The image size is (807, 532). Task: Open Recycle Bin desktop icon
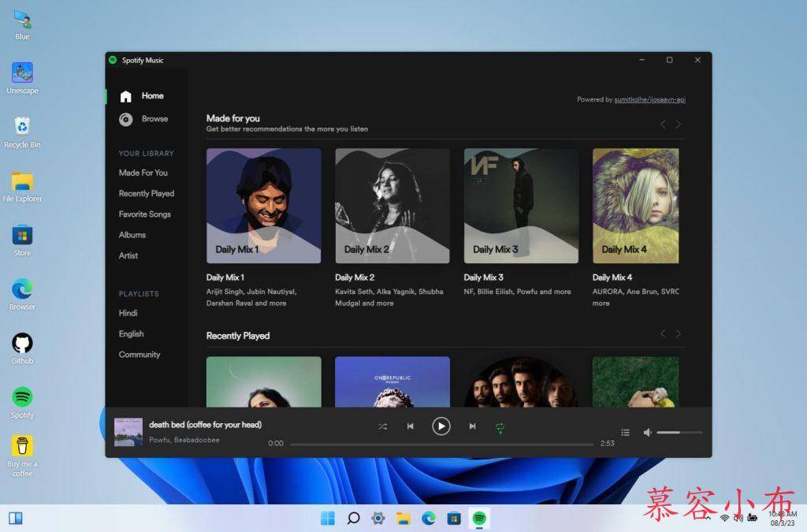(x=22, y=132)
